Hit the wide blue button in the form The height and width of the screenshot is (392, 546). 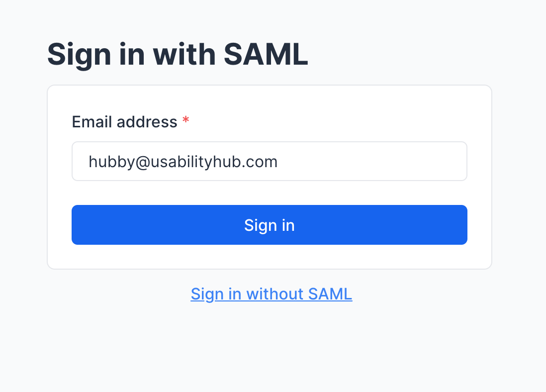point(269,225)
